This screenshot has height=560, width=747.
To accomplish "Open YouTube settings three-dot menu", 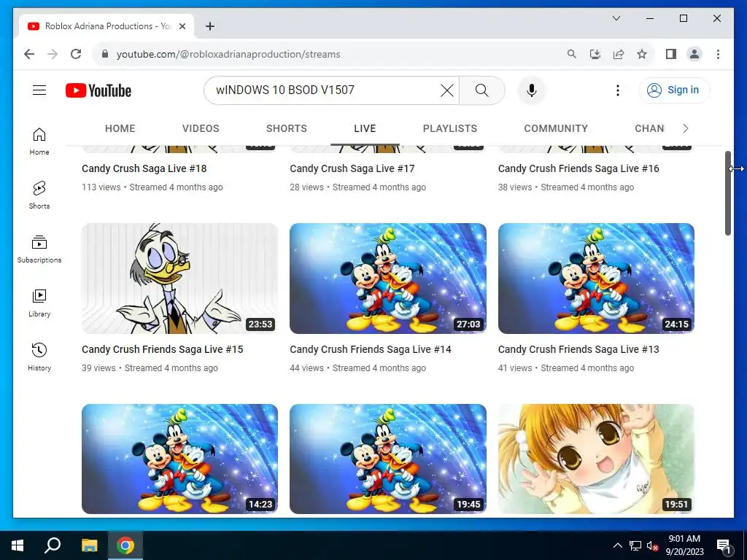I will (x=617, y=90).
